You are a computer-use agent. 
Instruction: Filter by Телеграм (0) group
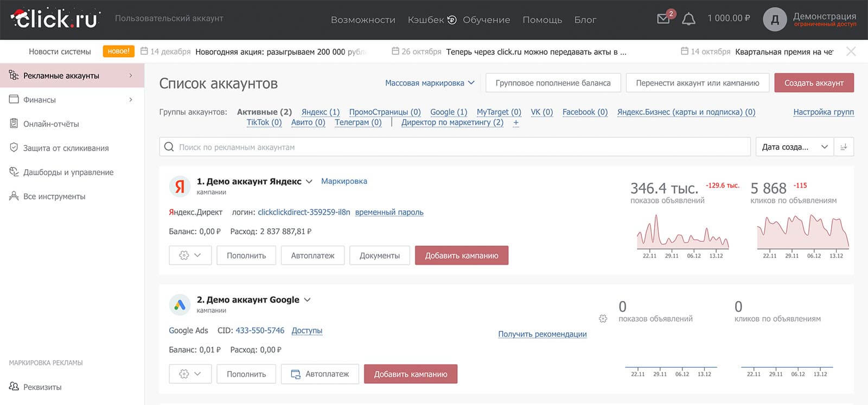click(358, 123)
